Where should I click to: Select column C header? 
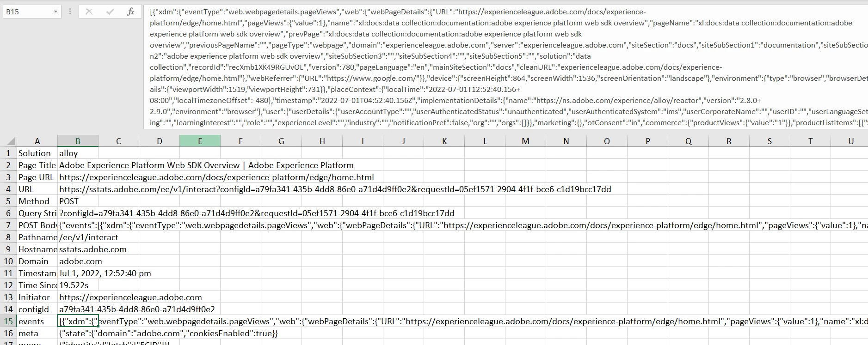point(118,141)
